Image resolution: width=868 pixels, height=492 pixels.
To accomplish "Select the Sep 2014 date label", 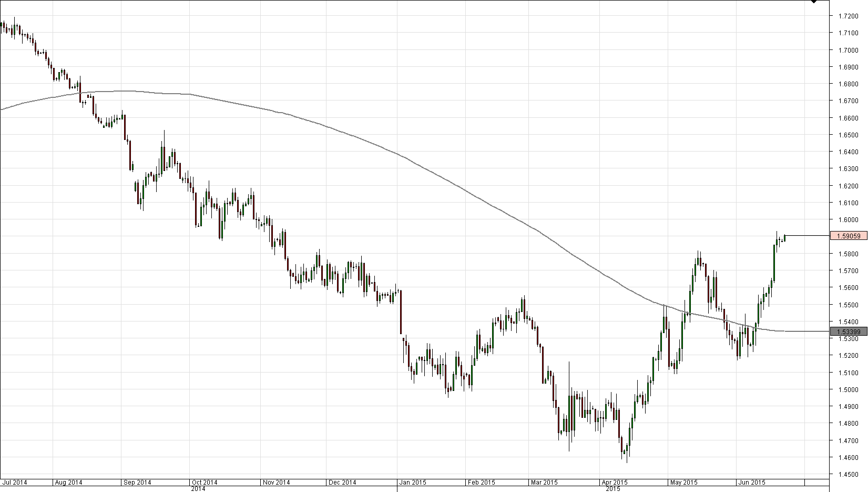I will coord(137,482).
